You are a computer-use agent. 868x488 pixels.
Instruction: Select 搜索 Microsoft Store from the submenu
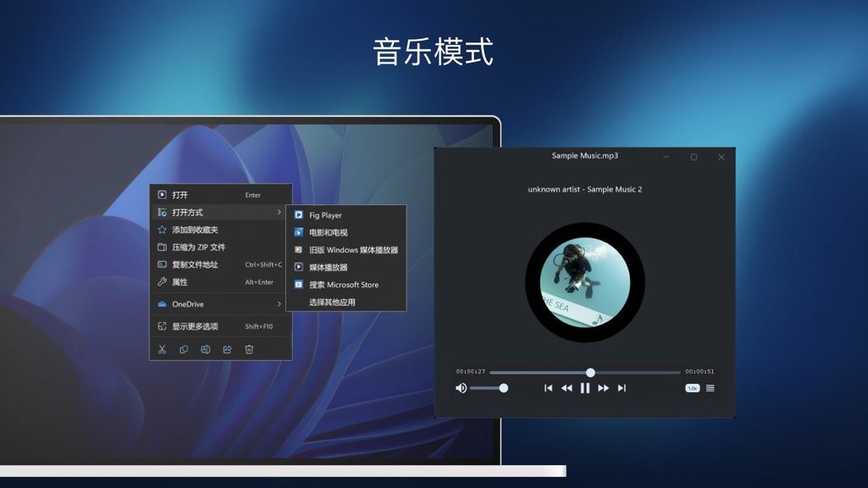(339, 285)
